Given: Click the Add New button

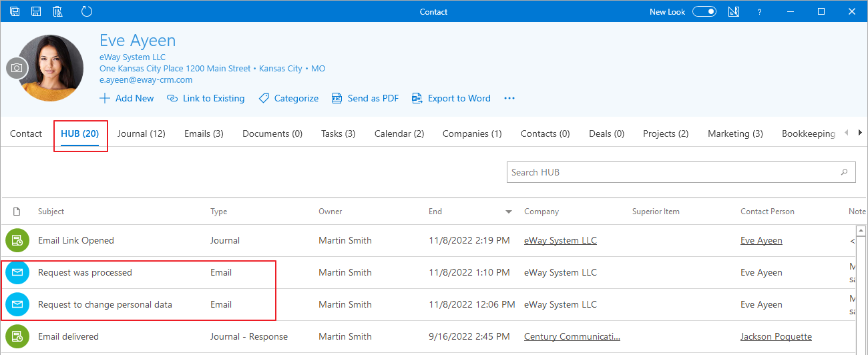Looking at the screenshot, I should click(x=126, y=98).
